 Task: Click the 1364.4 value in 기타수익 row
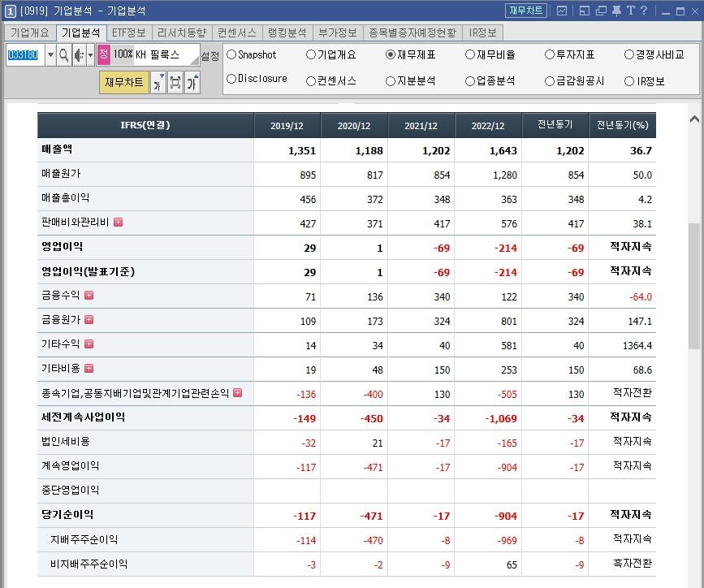[x=637, y=345]
